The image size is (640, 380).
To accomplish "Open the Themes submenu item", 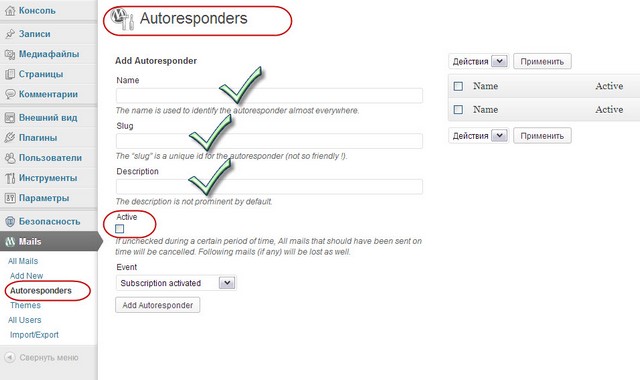I will coord(25,305).
